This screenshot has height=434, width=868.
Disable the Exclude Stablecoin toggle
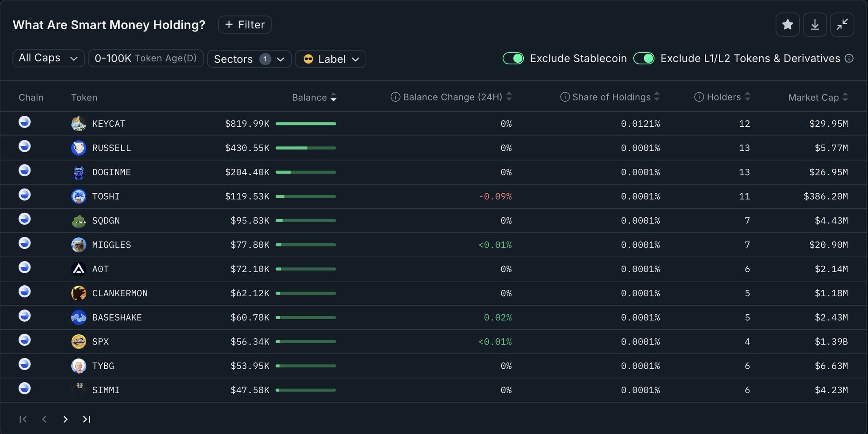point(513,58)
